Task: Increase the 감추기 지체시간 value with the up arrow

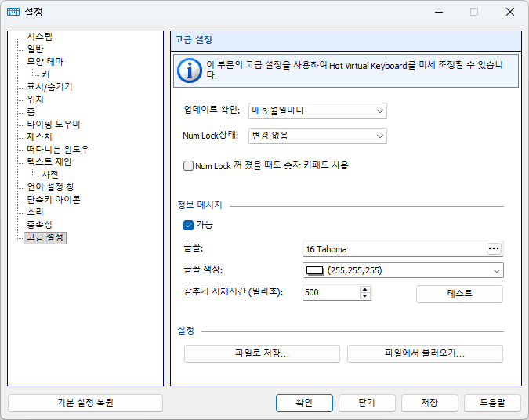Action: coord(364,290)
